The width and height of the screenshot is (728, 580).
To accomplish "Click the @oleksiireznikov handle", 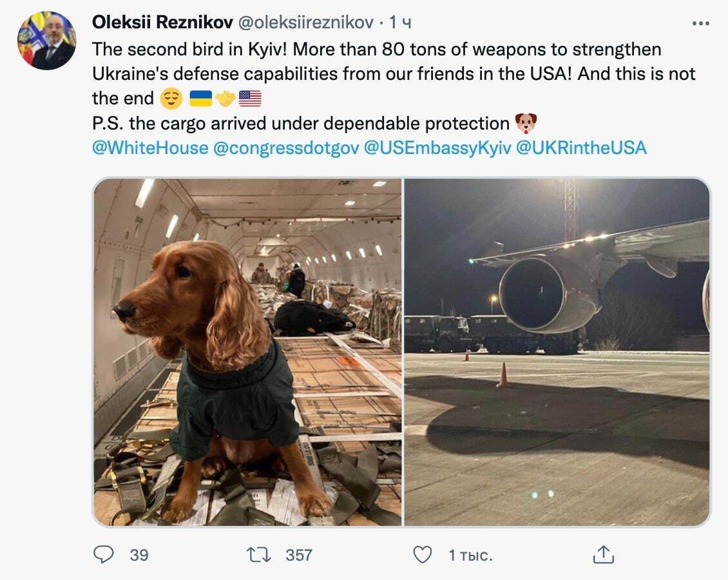I will [x=306, y=23].
